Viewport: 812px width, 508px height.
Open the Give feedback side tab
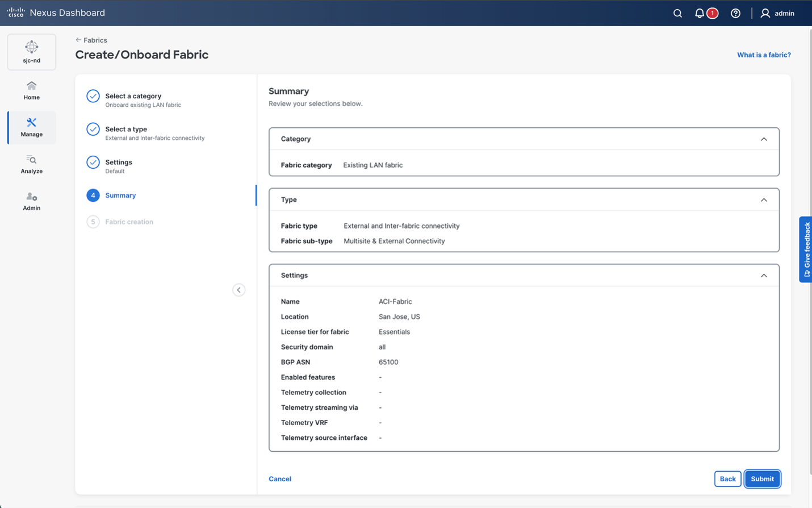[806, 249]
